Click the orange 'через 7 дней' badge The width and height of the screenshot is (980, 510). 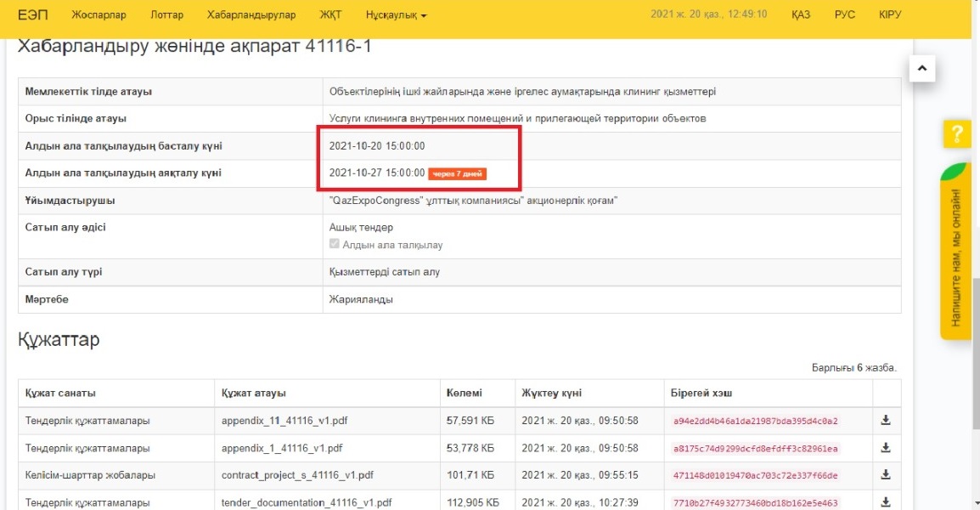[457, 174]
